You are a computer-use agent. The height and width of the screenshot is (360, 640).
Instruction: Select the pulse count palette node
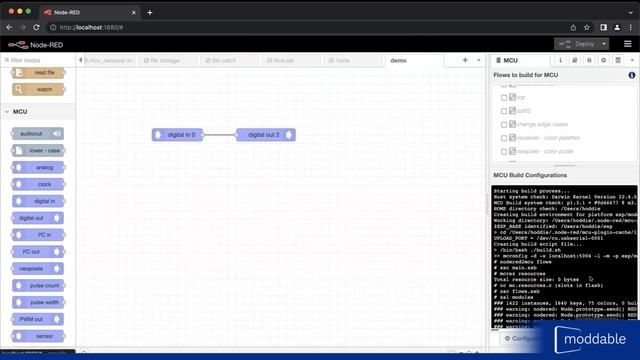[x=38, y=285]
